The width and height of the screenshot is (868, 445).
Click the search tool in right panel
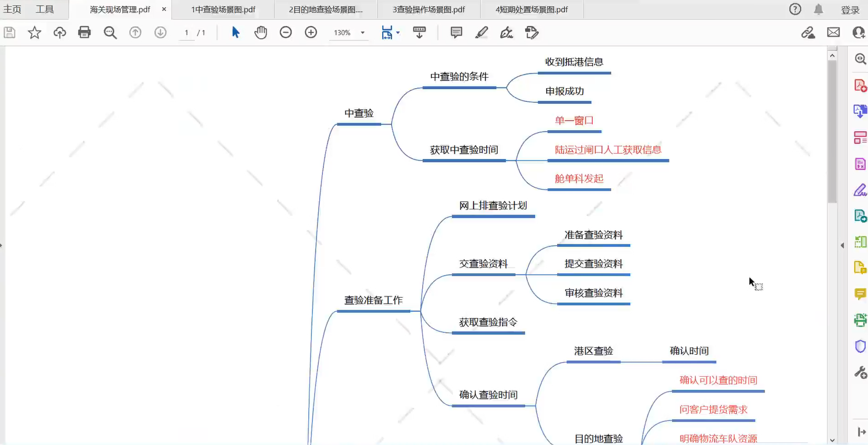(860, 59)
